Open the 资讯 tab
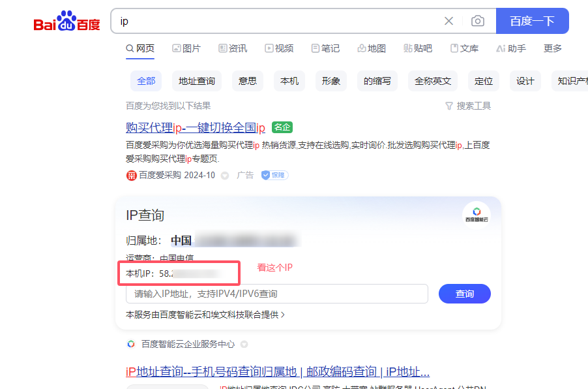588x389 pixels. click(233, 48)
